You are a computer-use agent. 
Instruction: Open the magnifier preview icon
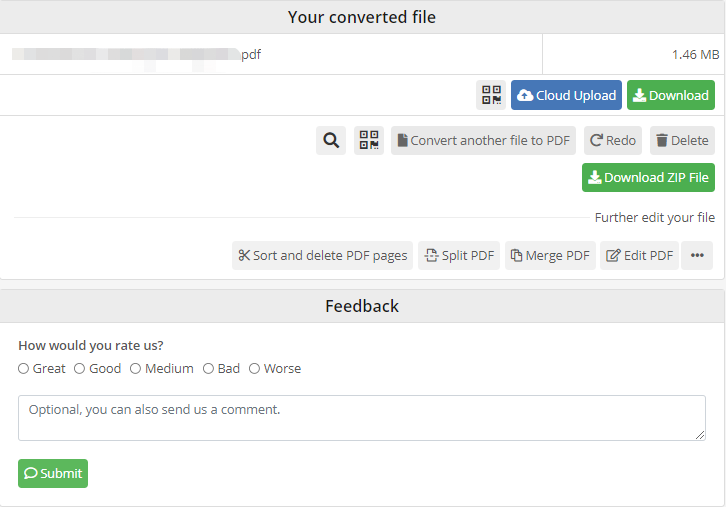click(331, 140)
